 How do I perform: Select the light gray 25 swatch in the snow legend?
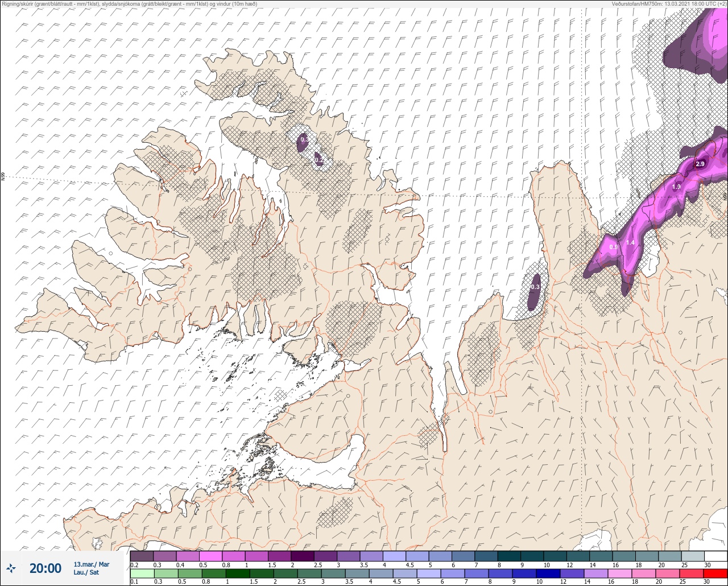(x=693, y=556)
